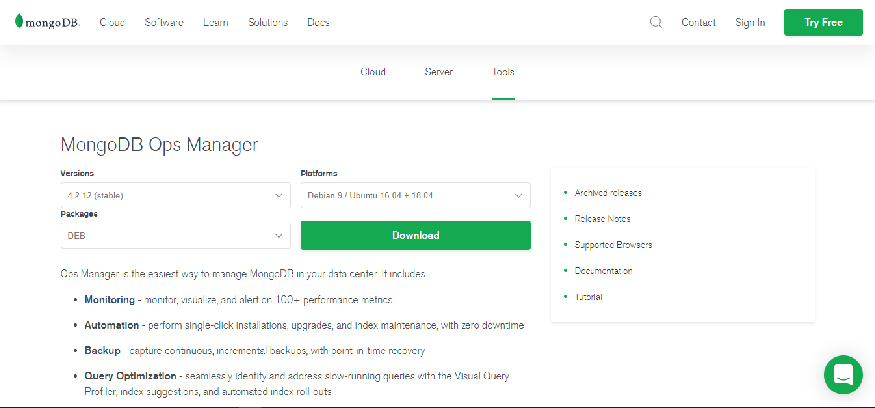Open the Tutorial link
Image resolution: width=875 pixels, height=408 pixels.
pos(588,297)
